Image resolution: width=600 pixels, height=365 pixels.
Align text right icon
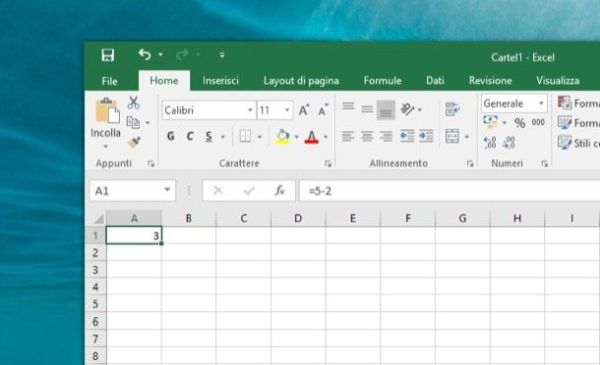click(386, 136)
